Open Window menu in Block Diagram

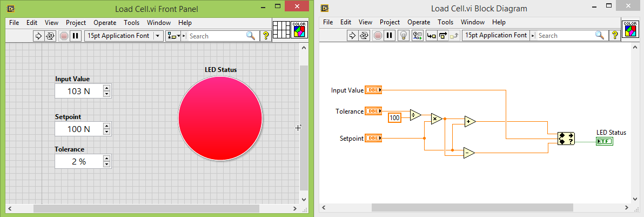[473, 22]
